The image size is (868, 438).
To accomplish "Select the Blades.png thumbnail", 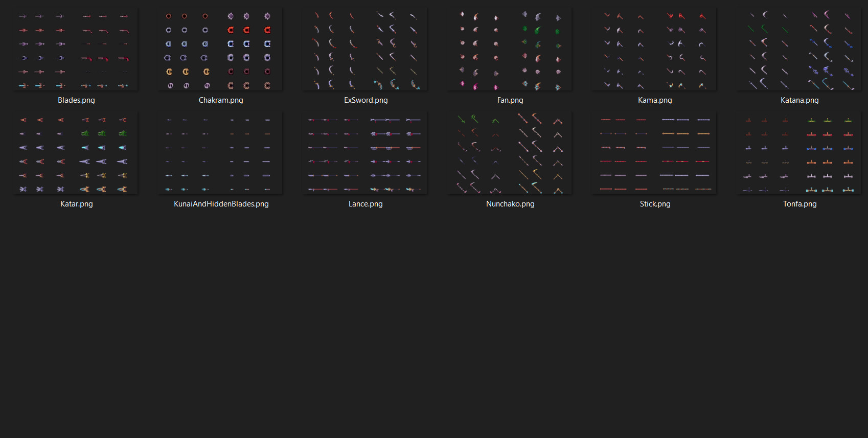I will pyautogui.click(x=76, y=50).
